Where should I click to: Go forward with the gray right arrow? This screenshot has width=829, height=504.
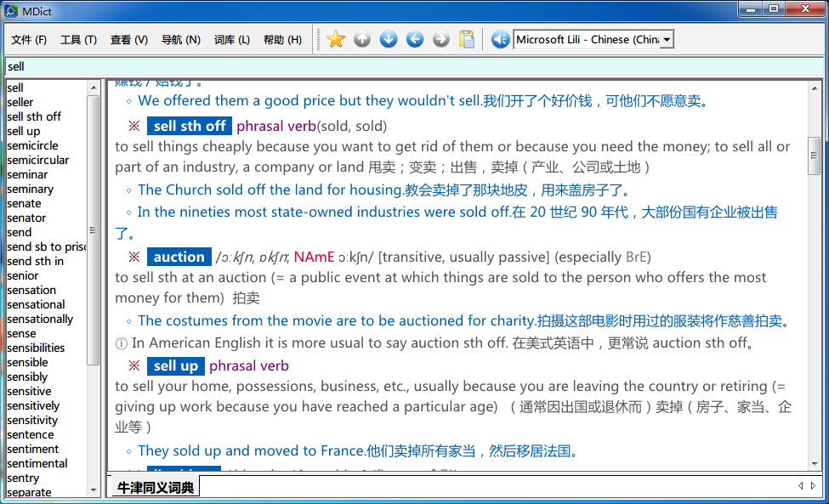[x=441, y=39]
